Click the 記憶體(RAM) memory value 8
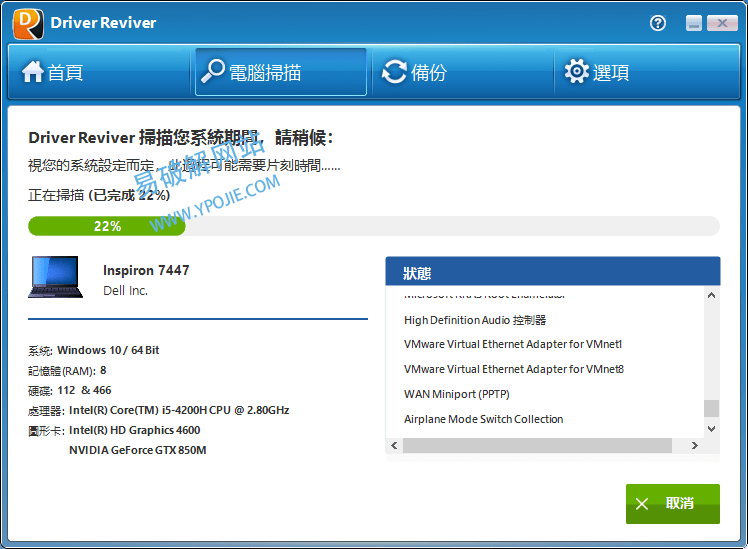Screen dimensions: 748x549 click(x=103, y=370)
